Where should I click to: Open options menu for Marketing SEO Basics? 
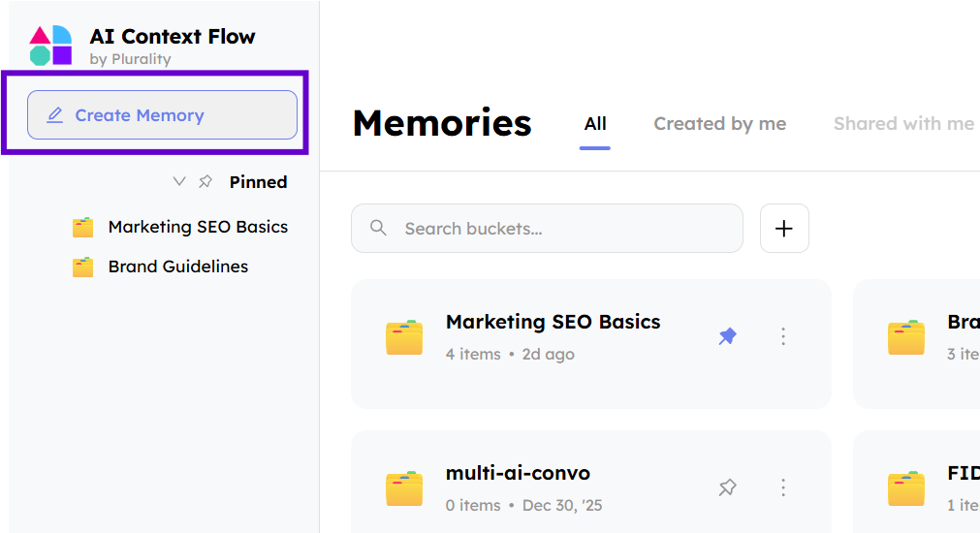coord(783,336)
